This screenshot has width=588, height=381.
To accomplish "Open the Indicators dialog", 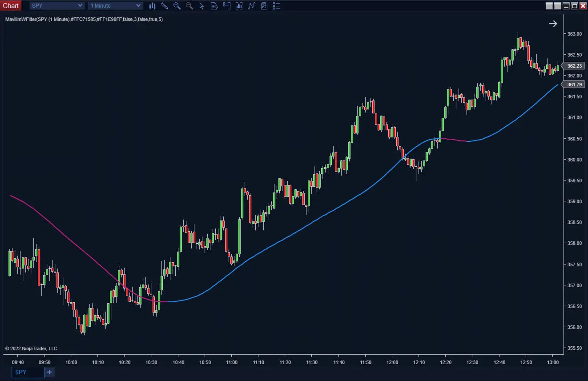I will click(x=252, y=6).
